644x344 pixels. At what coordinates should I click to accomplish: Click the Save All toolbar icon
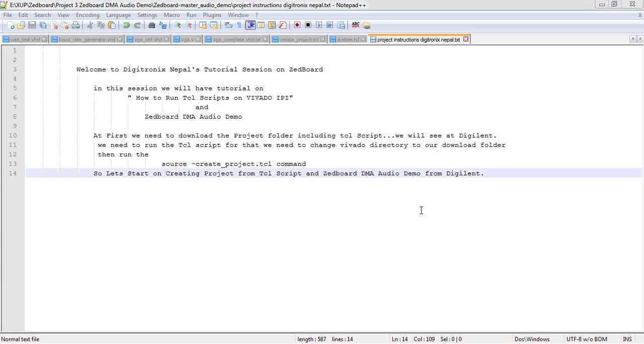(x=43, y=25)
